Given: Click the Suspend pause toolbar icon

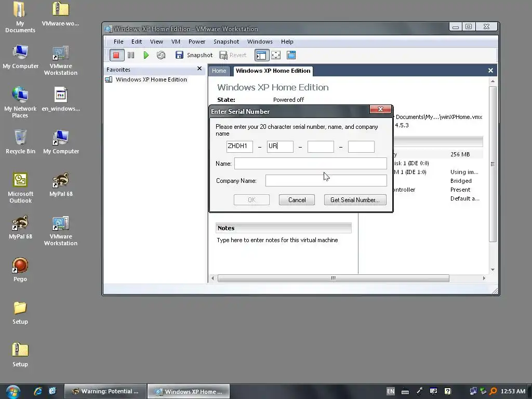Looking at the screenshot, I should (131, 55).
